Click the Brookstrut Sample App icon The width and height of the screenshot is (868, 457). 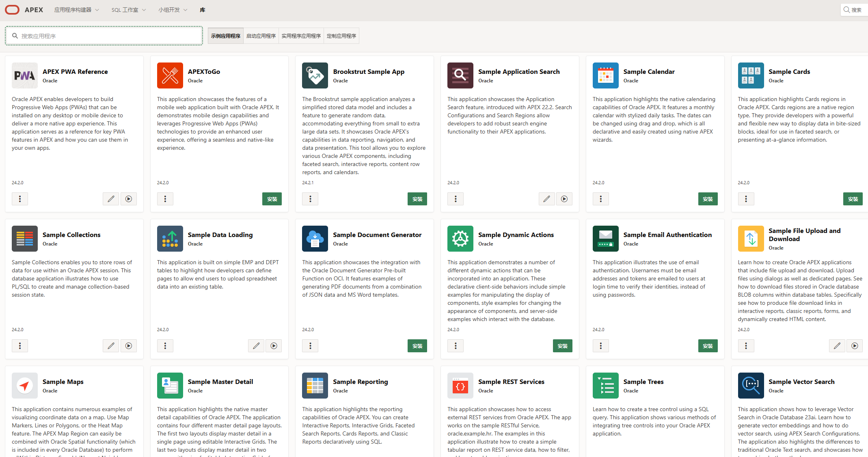[x=315, y=75]
